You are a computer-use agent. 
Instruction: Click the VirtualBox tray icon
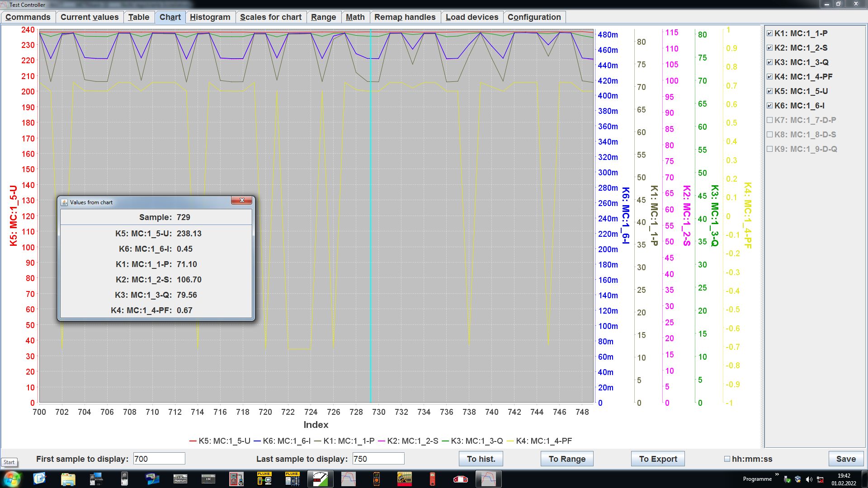click(798, 479)
